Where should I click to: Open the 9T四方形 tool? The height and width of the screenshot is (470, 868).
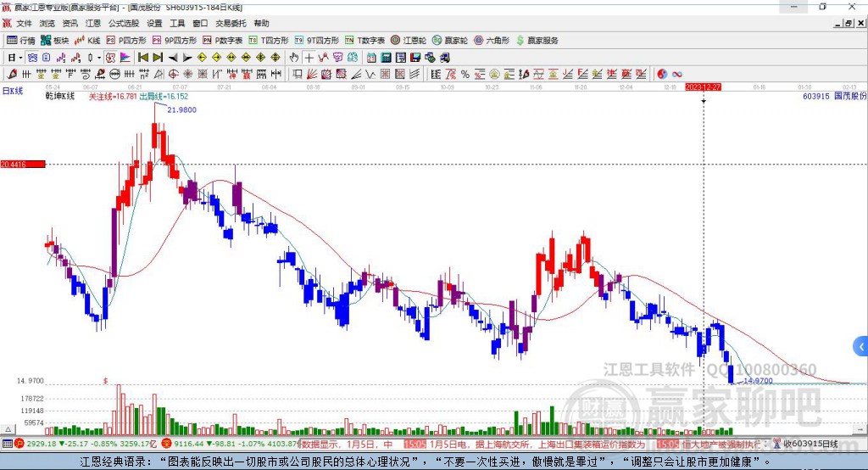[x=316, y=41]
